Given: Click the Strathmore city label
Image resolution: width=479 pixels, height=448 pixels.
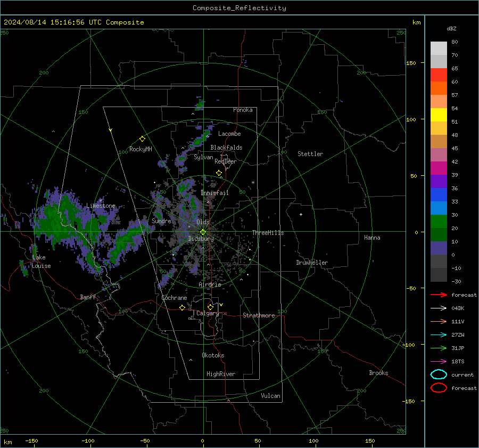Looking at the screenshot, I should 259,315.
